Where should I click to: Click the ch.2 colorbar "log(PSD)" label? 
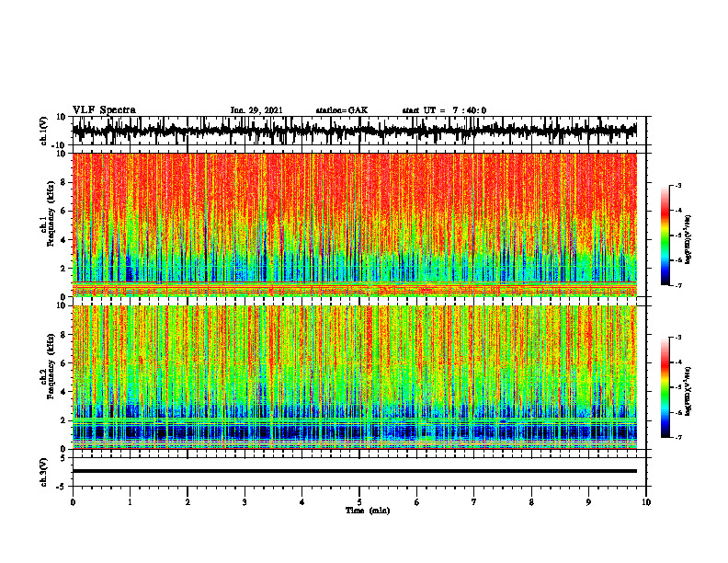688,391
